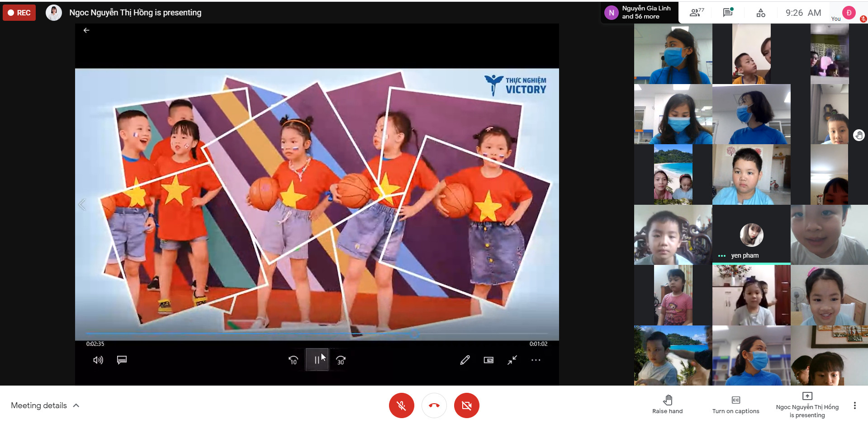
Task: Unmute the microphone
Action: pos(401,405)
